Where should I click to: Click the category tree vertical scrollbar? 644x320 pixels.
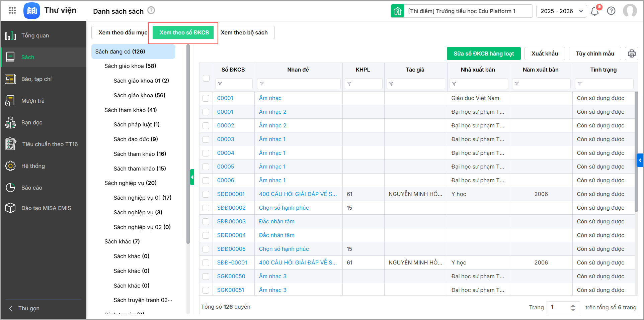pos(188,144)
